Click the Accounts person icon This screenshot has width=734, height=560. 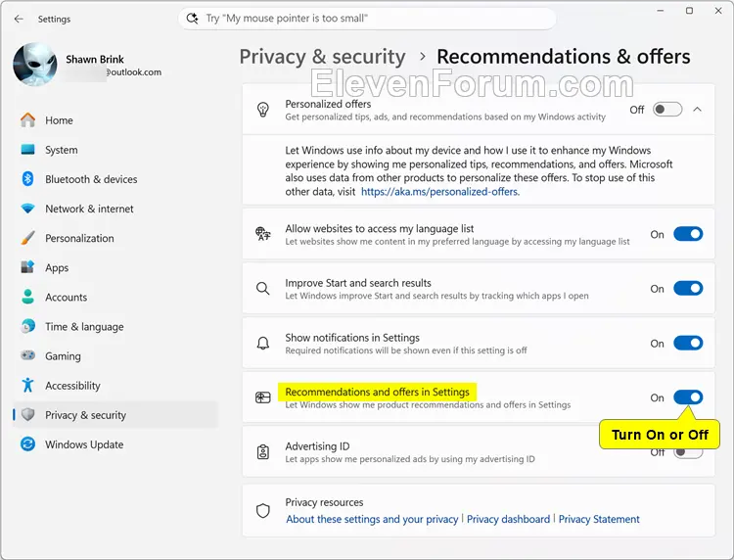(x=28, y=297)
